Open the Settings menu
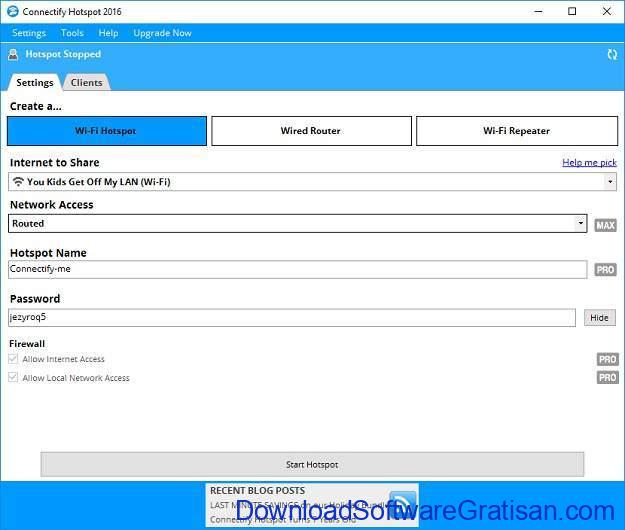 (x=29, y=33)
